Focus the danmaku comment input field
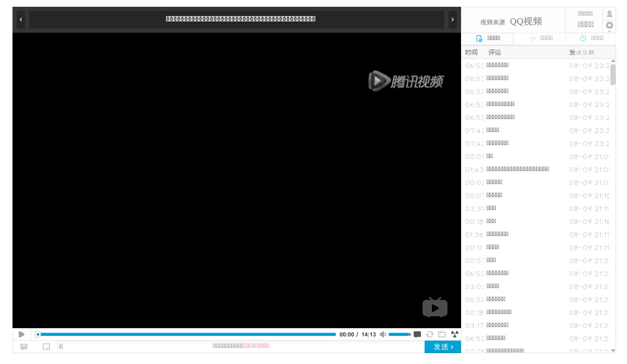This screenshot has height=364, width=627. click(241, 347)
